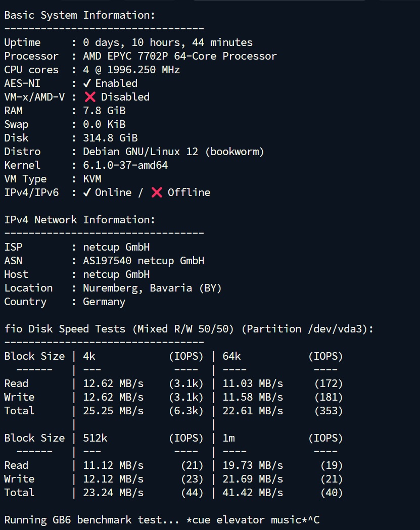The width and height of the screenshot is (420, 530).
Task: Click the 314.8 GiB disk value
Action: pos(110,138)
